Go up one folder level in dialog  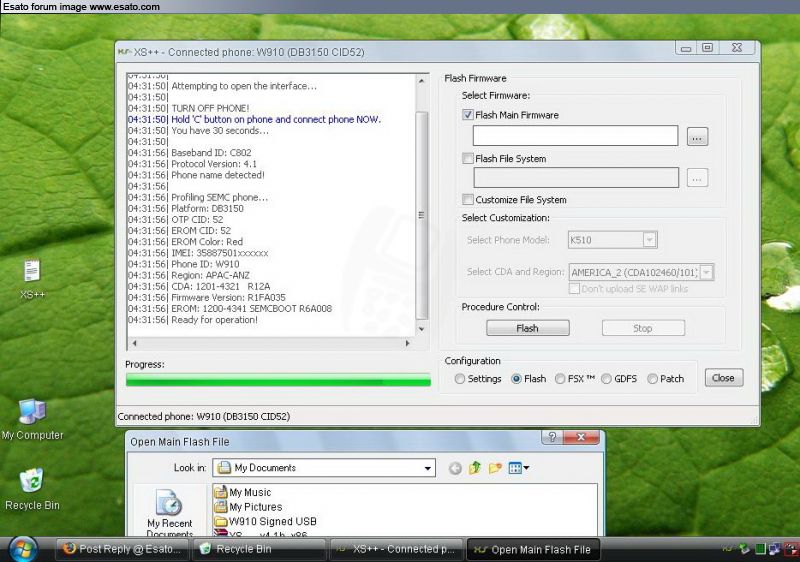474,468
